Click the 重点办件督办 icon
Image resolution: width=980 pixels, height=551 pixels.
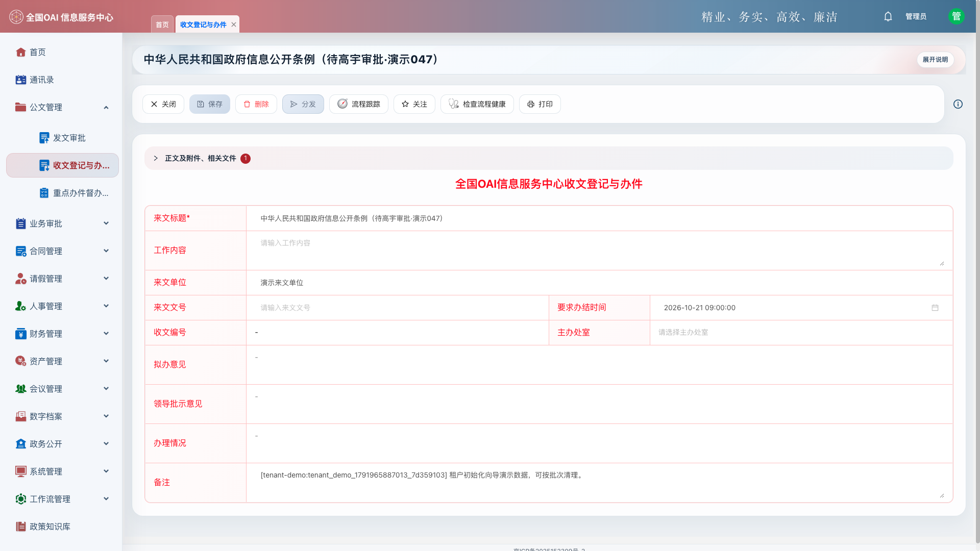point(44,193)
